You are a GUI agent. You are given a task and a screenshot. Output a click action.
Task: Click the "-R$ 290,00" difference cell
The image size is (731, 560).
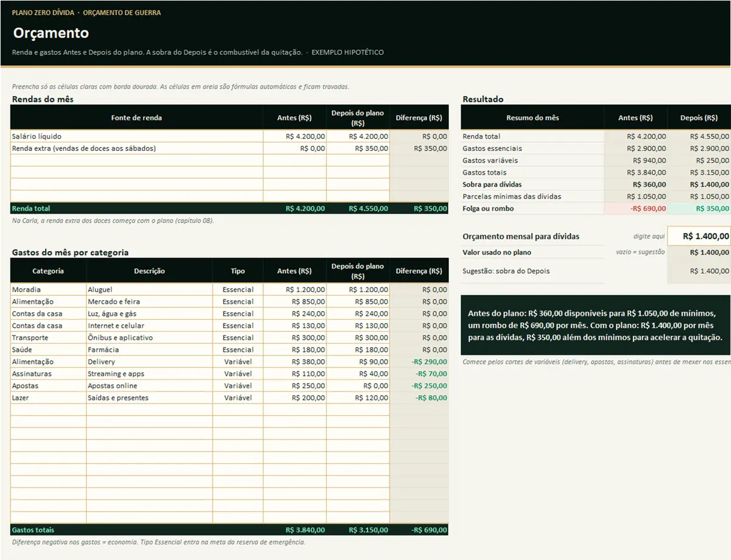point(419,362)
